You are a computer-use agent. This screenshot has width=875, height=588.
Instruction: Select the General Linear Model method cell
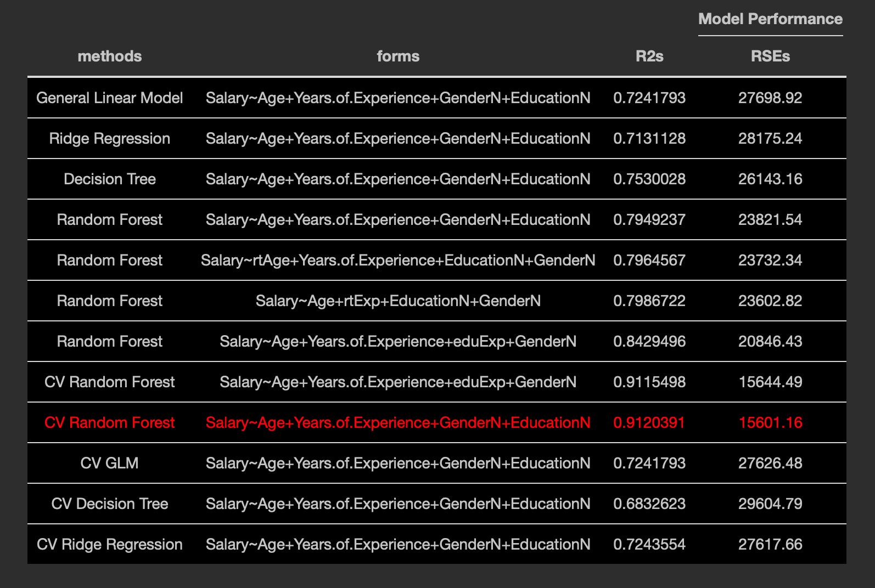[x=110, y=98]
